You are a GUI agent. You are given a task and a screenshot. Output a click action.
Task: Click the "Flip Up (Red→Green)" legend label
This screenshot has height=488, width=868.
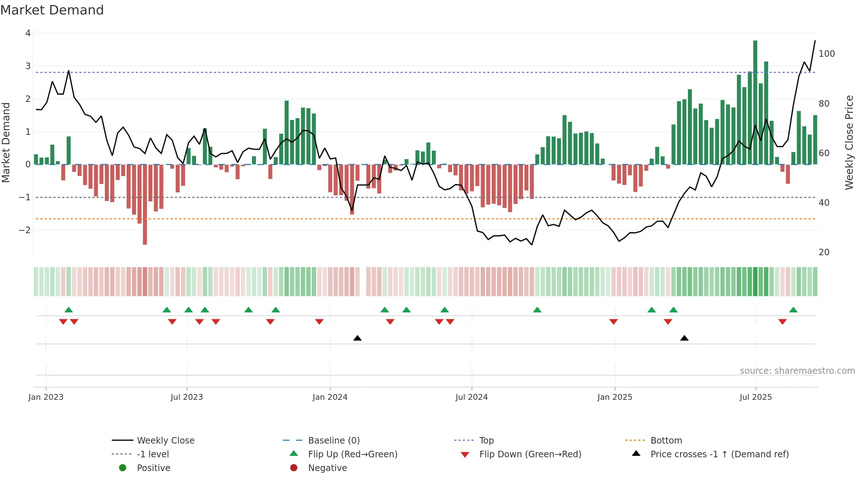(x=353, y=454)
